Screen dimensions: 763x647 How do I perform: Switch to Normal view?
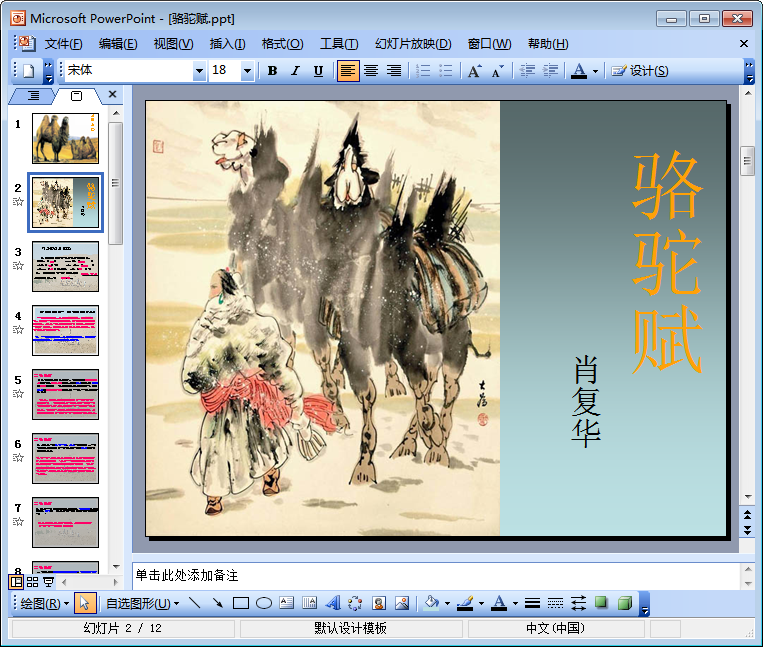16,582
